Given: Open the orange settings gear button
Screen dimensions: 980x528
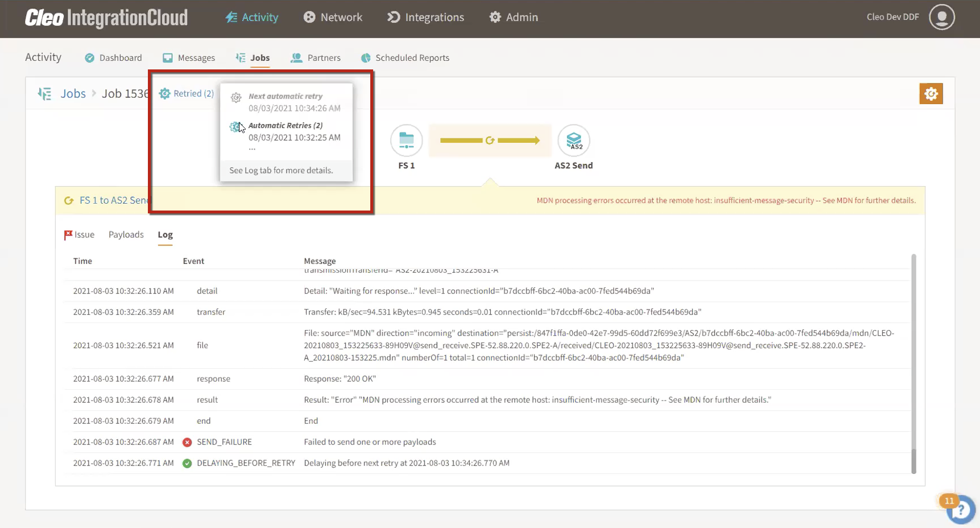Looking at the screenshot, I should pyautogui.click(x=931, y=94).
